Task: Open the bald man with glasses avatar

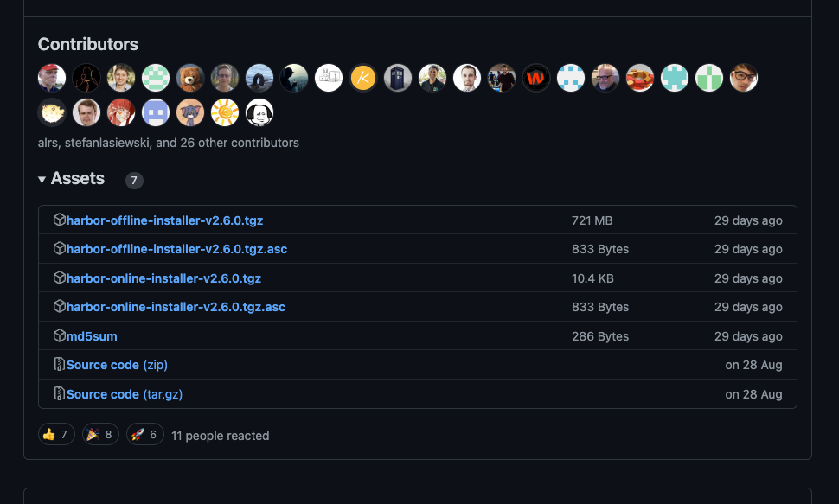Action: [x=605, y=78]
